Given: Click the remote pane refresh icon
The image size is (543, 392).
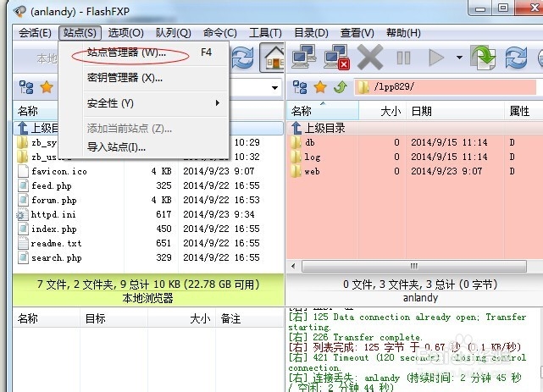Looking at the screenshot, I should click(x=516, y=58).
